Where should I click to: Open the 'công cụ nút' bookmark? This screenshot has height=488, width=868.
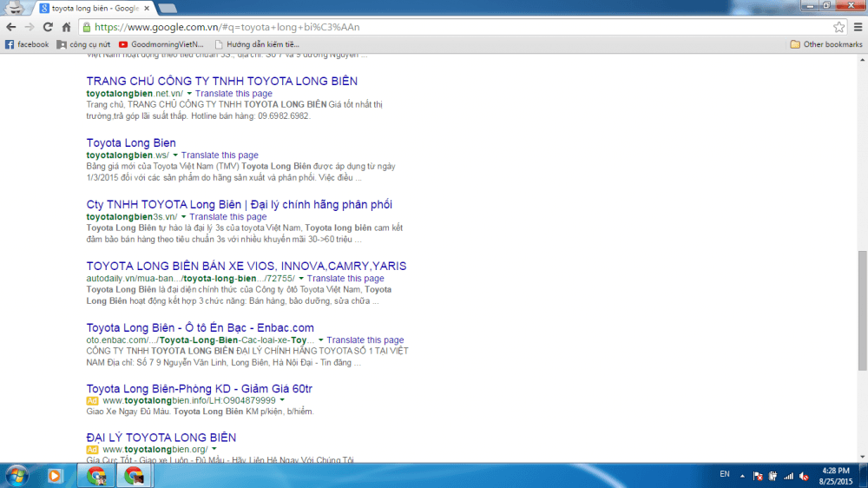click(x=83, y=44)
